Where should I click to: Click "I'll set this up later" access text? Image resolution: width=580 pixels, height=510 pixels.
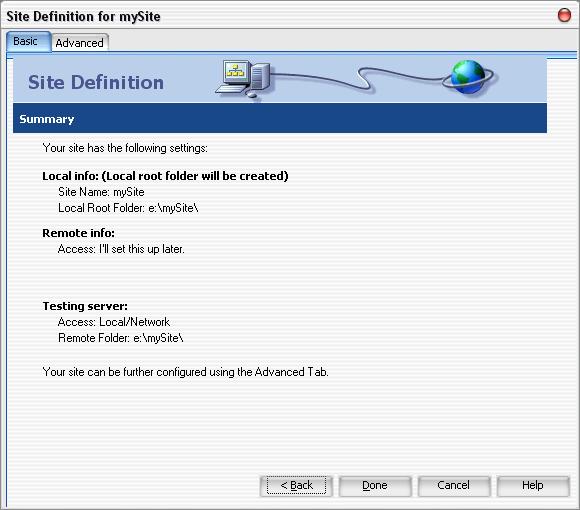142,249
